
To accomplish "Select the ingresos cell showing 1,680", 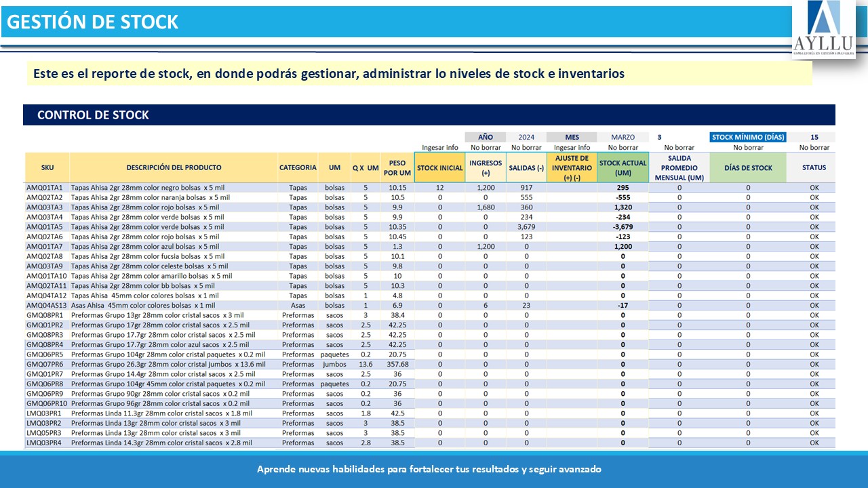I will point(486,207).
